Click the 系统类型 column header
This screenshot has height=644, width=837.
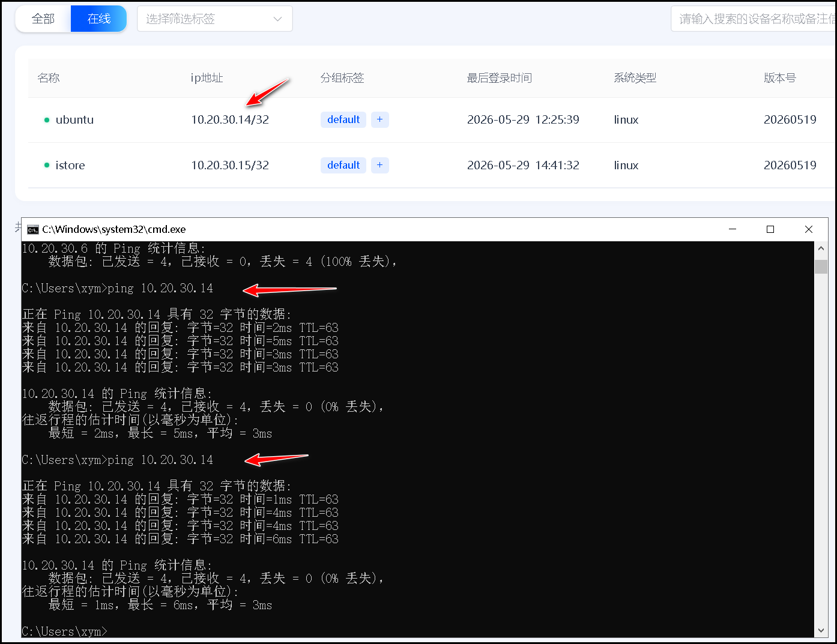tap(635, 78)
